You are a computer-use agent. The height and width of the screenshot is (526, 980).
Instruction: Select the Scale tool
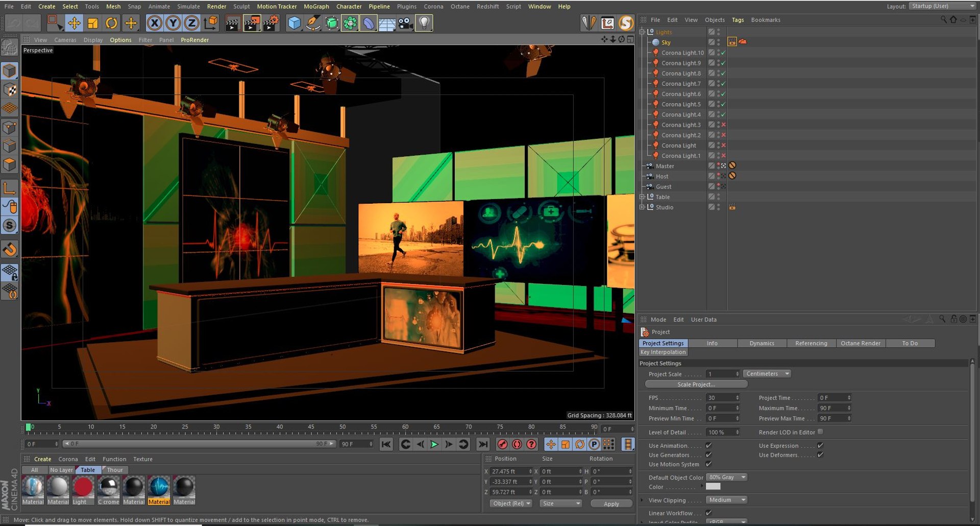tap(93, 23)
